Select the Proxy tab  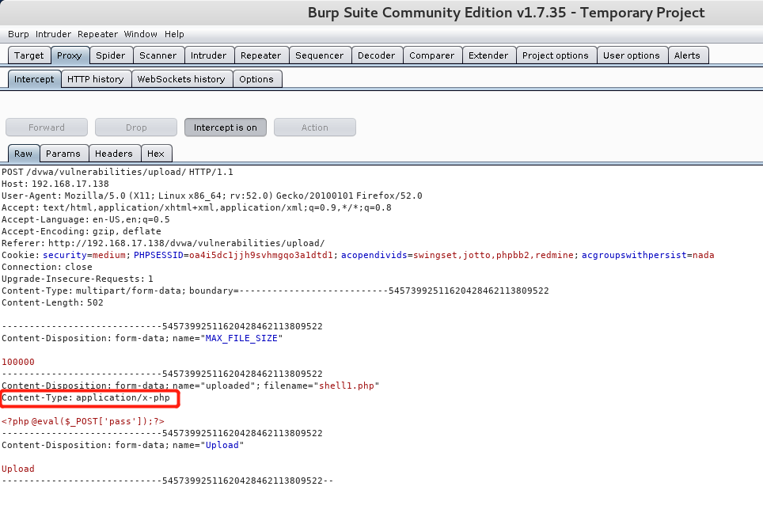pyautogui.click(x=70, y=55)
